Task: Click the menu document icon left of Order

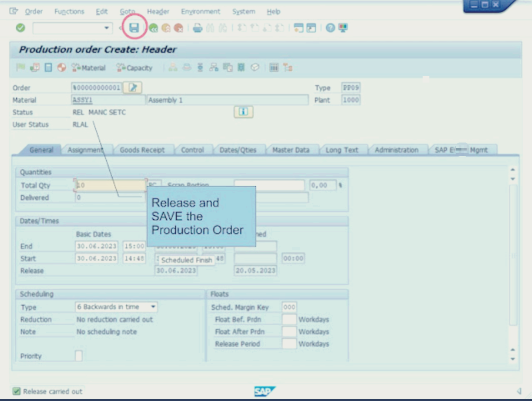Action: [x=13, y=11]
